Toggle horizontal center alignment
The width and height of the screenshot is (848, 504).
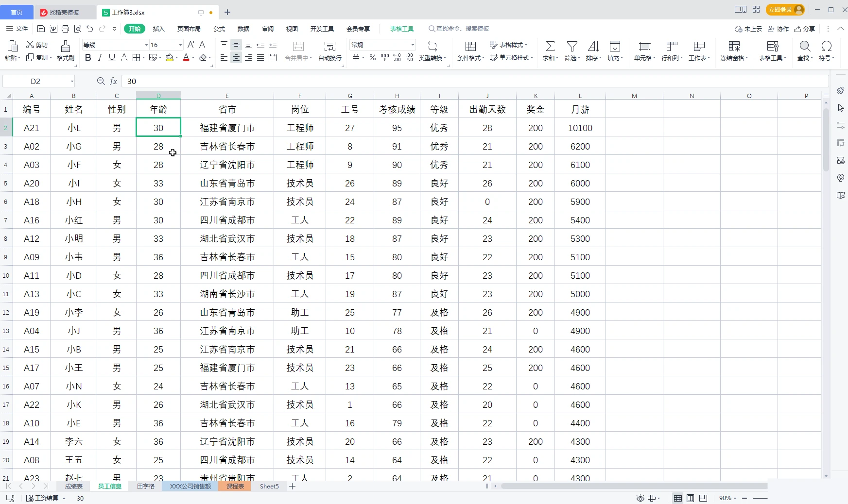[236, 58]
